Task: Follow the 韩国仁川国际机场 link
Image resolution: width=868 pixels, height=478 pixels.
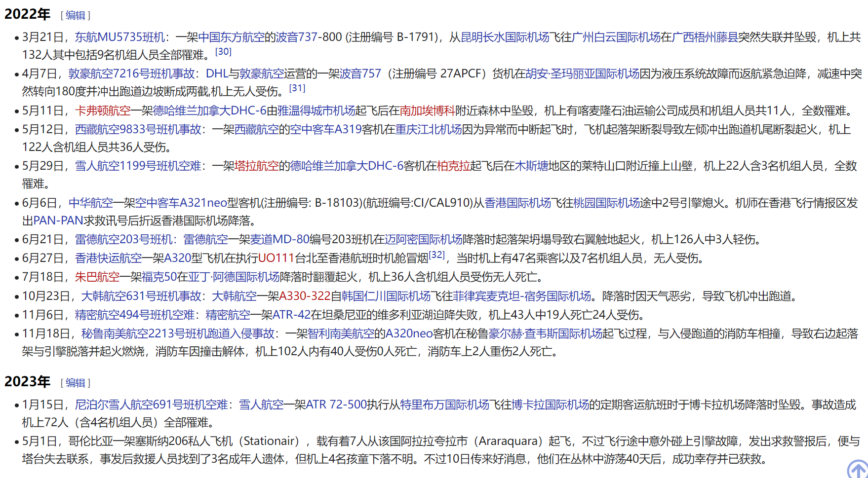Action: [x=386, y=296]
